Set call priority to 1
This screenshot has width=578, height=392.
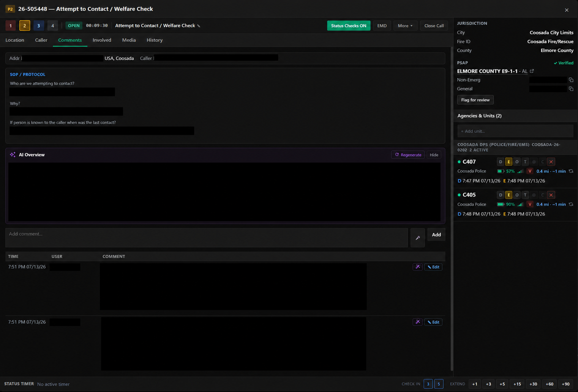[x=11, y=26]
